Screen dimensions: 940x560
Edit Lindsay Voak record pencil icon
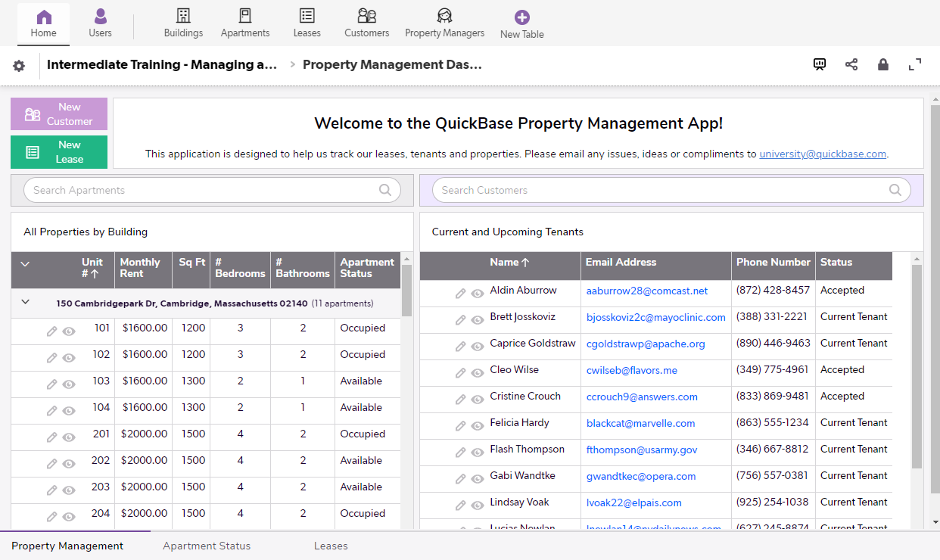tap(461, 506)
